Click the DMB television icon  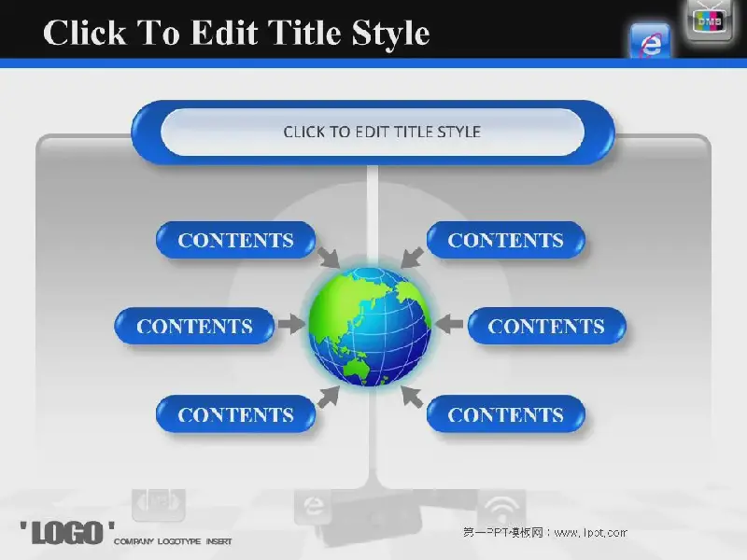(x=710, y=20)
